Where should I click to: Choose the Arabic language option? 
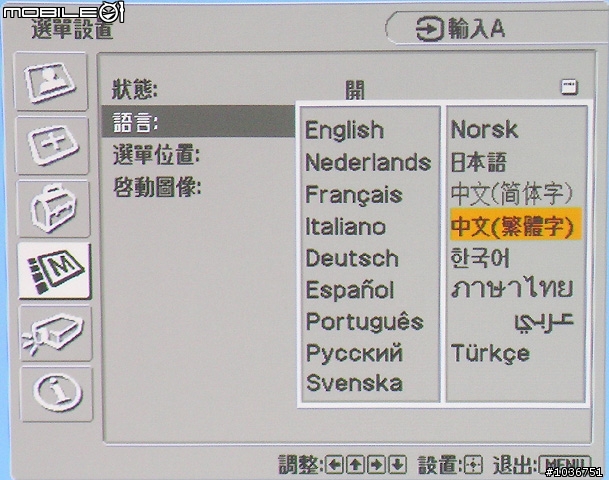[544, 322]
